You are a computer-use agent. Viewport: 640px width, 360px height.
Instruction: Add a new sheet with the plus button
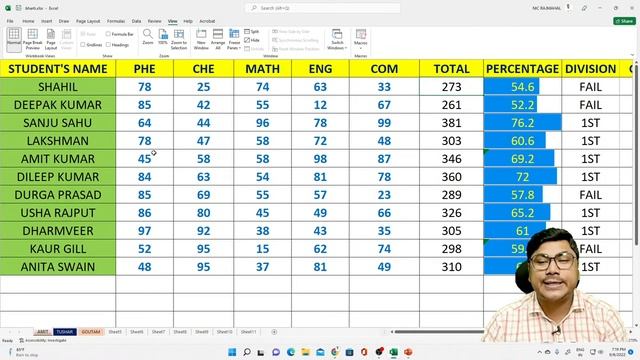point(274,332)
